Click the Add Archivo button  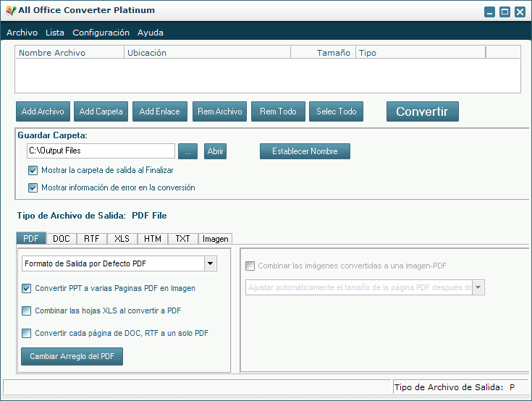pyautogui.click(x=43, y=111)
